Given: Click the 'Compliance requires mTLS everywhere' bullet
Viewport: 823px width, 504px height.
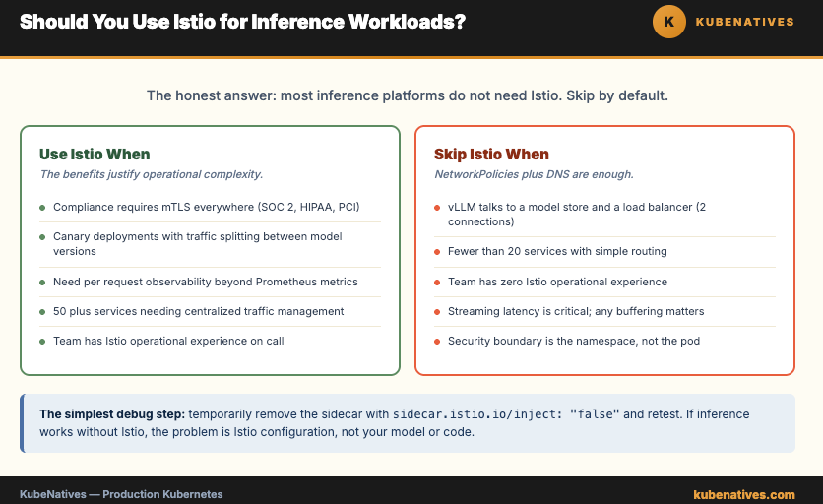Looking at the screenshot, I should click(207, 207).
